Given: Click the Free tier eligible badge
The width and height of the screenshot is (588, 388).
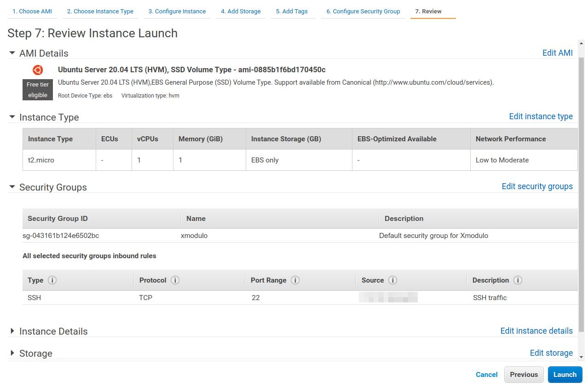Looking at the screenshot, I should point(38,90).
